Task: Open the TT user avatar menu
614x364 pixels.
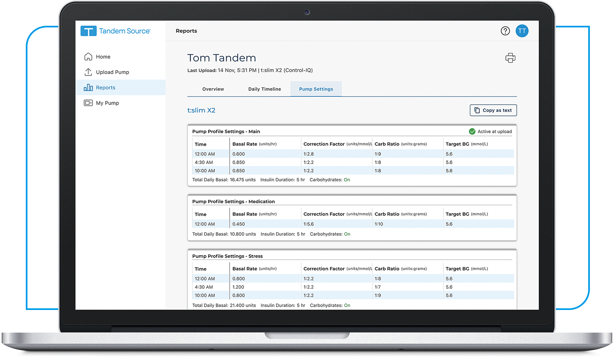Action: coord(522,31)
